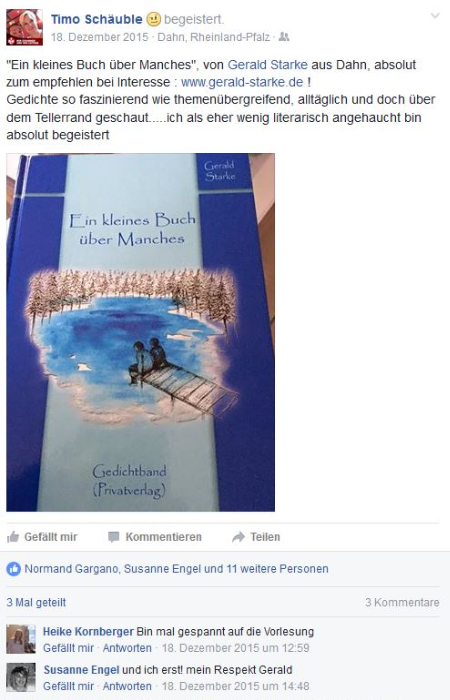Click the Kommentieren speech bubble icon
The width and height of the screenshot is (450, 700).
click(x=113, y=537)
